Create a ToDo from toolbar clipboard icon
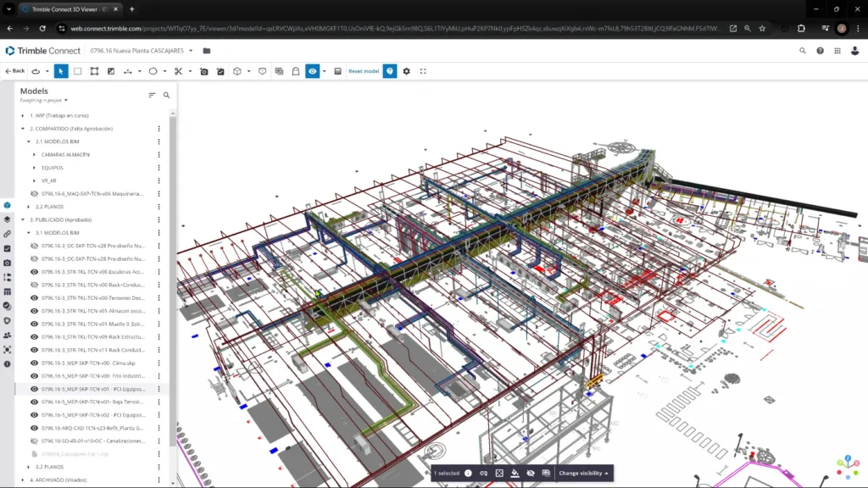The height and width of the screenshot is (488, 868). click(x=220, y=71)
